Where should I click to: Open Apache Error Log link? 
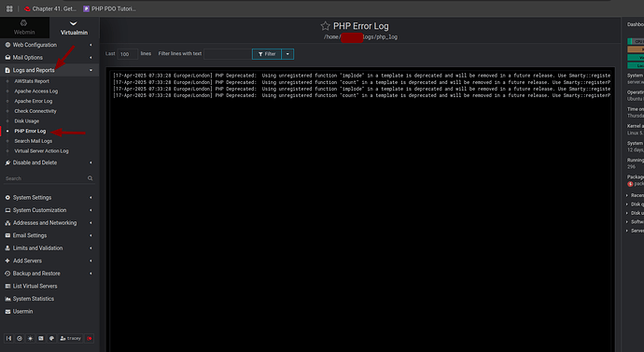click(x=34, y=101)
